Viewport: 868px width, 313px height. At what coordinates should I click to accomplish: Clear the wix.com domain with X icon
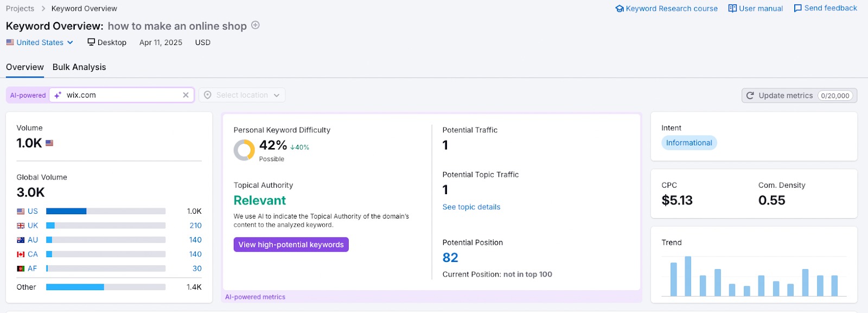point(186,95)
